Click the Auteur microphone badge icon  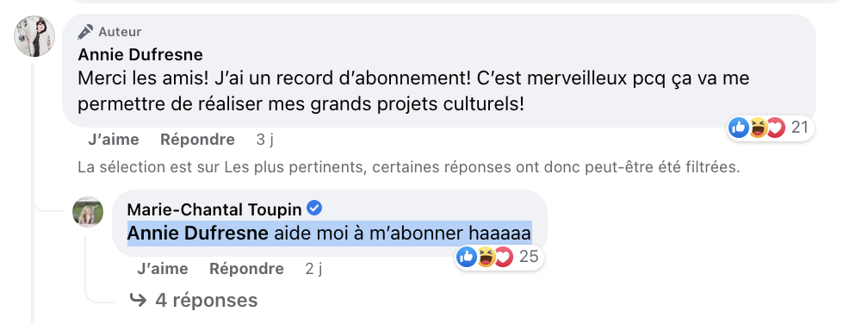tap(85, 32)
